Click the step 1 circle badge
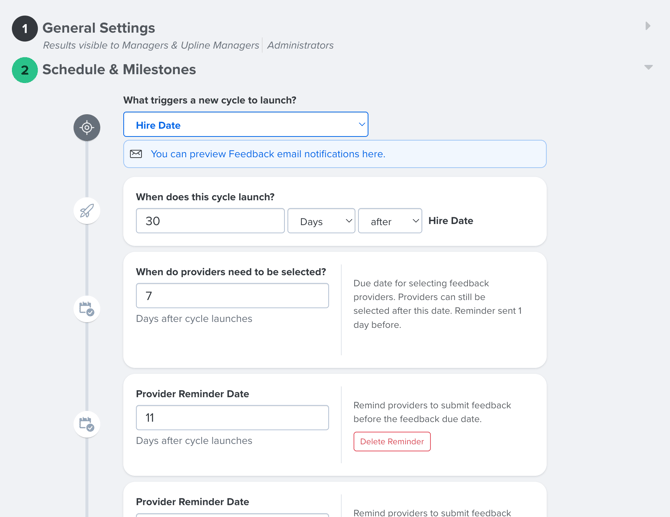 25,29
